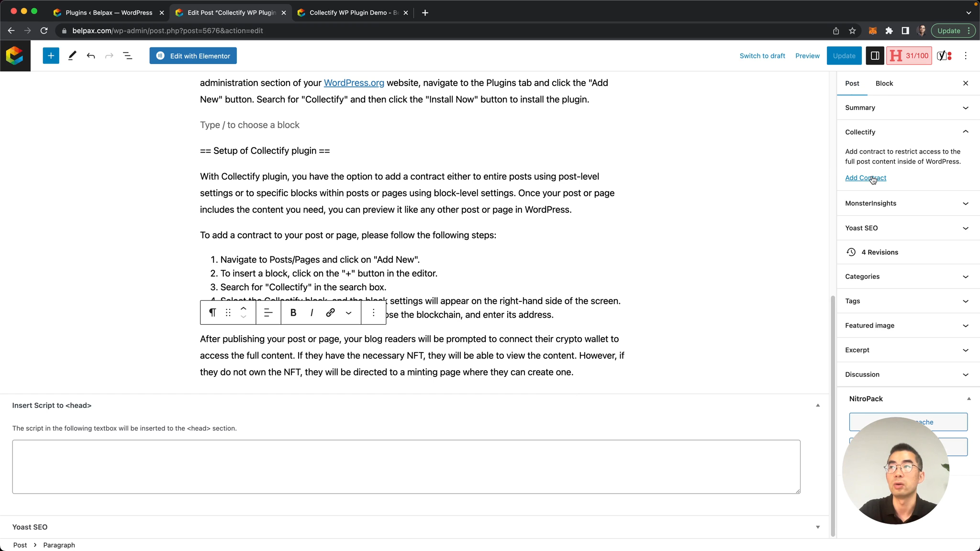
Task: Open the More rich text controls dropdown
Action: coord(349,312)
